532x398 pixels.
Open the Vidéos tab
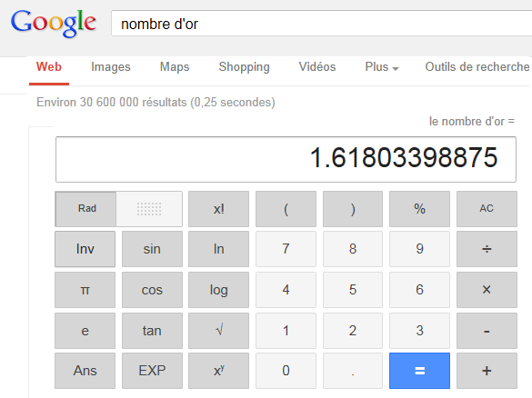317,67
